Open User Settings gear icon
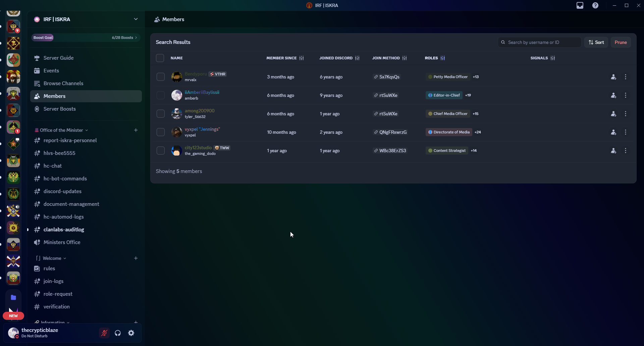The width and height of the screenshot is (644, 346). point(131,333)
